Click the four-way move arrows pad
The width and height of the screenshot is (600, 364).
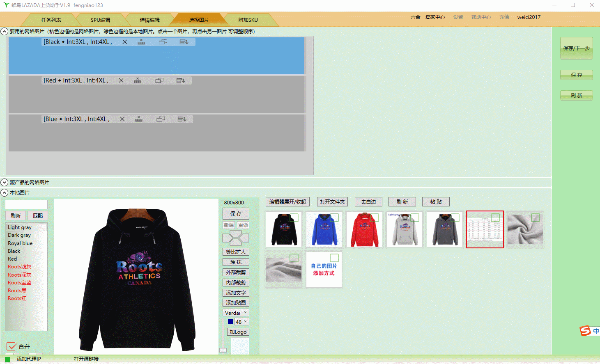[235, 238]
